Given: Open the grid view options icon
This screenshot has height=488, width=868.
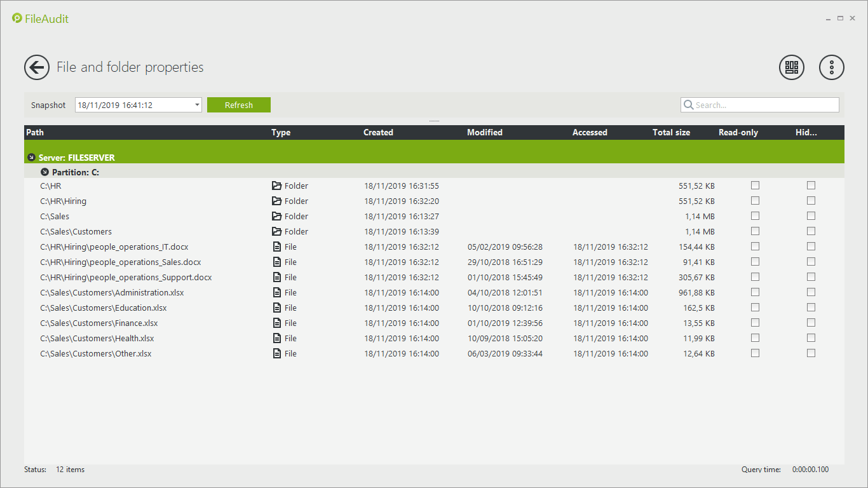Looking at the screenshot, I should click(x=791, y=67).
